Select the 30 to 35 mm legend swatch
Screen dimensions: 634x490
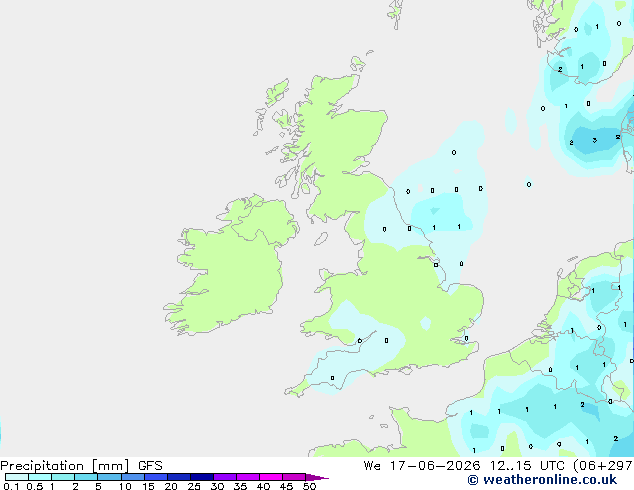(224, 477)
